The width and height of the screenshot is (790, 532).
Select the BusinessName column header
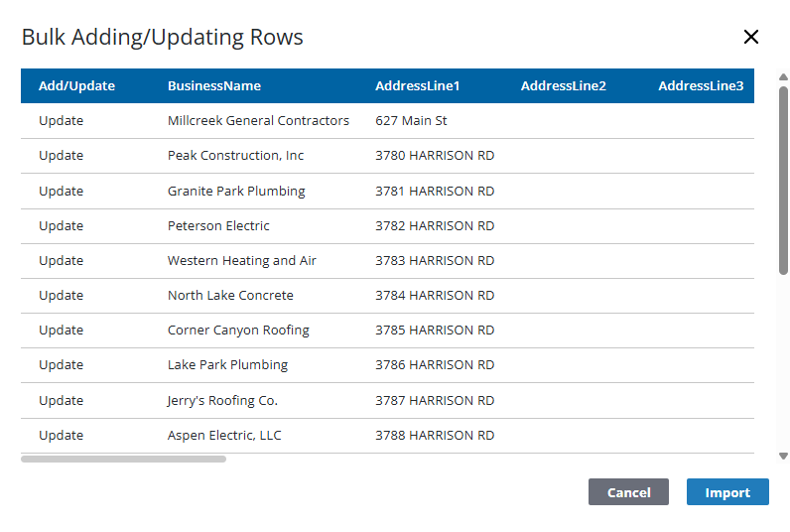pyautogui.click(x=213, y=86)
